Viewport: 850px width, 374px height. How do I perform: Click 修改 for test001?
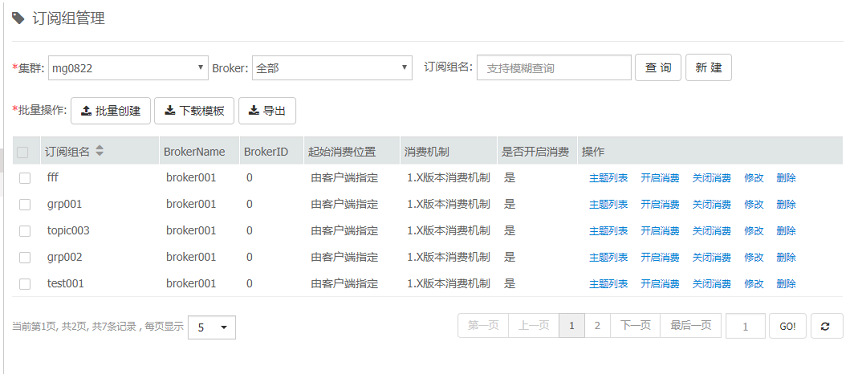click(x=754, y=283)
